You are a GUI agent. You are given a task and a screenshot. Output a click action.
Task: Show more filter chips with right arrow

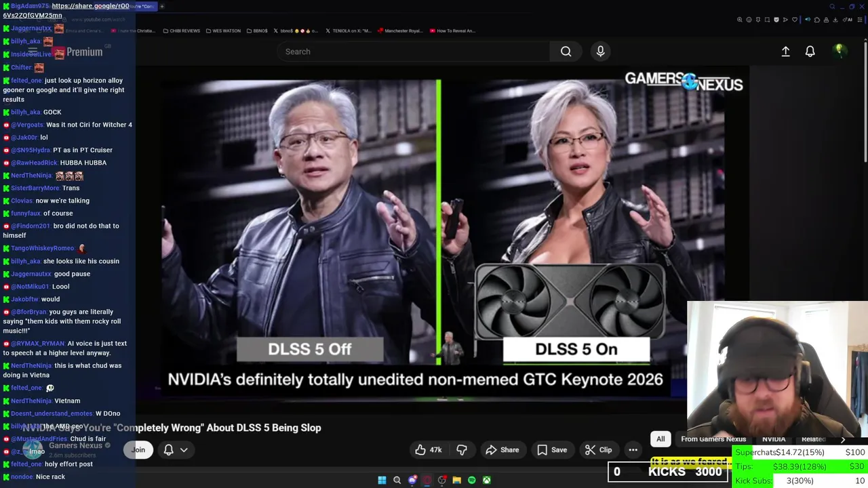pos(843,439)
